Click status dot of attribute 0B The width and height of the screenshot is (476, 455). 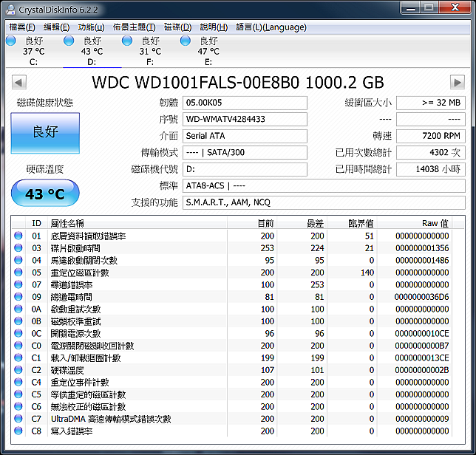coord(18,321)
